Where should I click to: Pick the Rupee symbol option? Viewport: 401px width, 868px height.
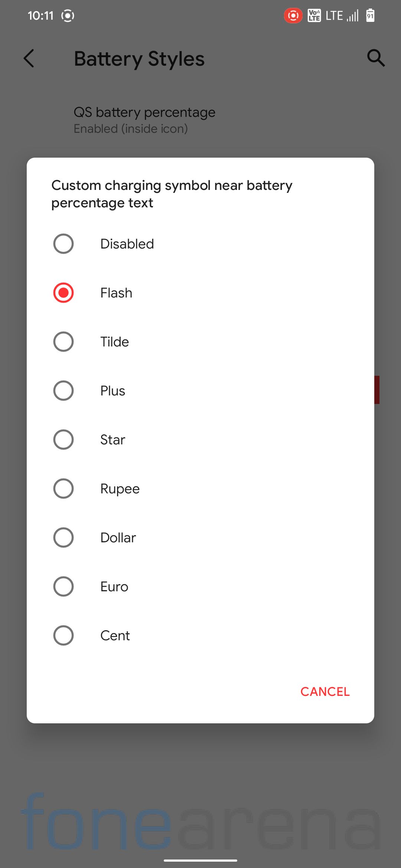(x=200, y=489)
